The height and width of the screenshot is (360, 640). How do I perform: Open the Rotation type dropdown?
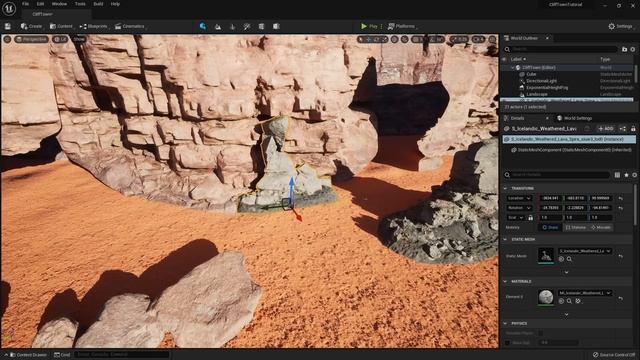(x=519, y=208)
